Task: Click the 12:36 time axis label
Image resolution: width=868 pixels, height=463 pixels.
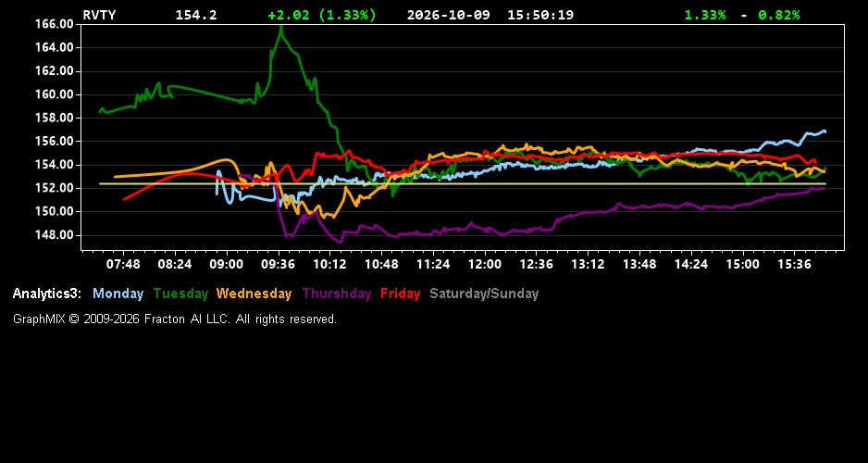Action: click(537, 265)
